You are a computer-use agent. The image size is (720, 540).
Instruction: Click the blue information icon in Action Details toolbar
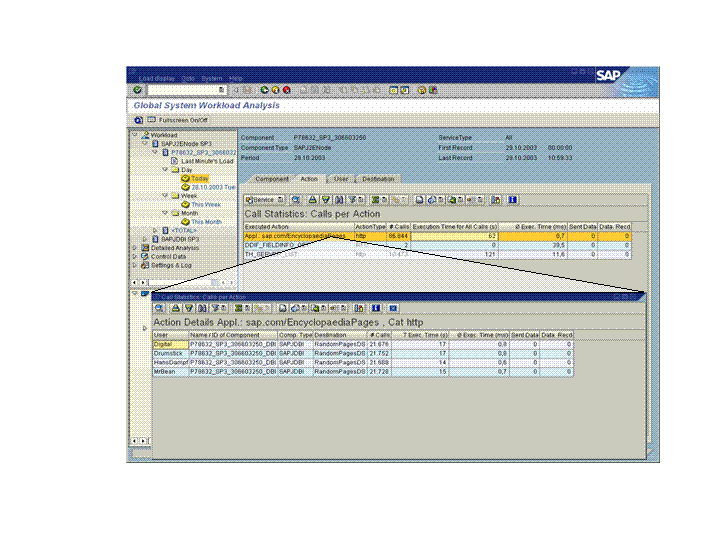pyautogui.click(x=376, y=308)
